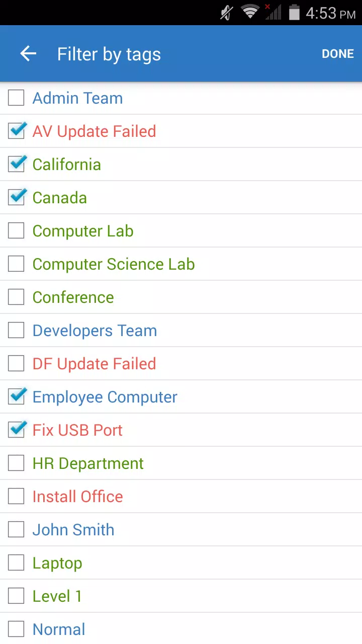Check the Admin Team checkbox

16,98
